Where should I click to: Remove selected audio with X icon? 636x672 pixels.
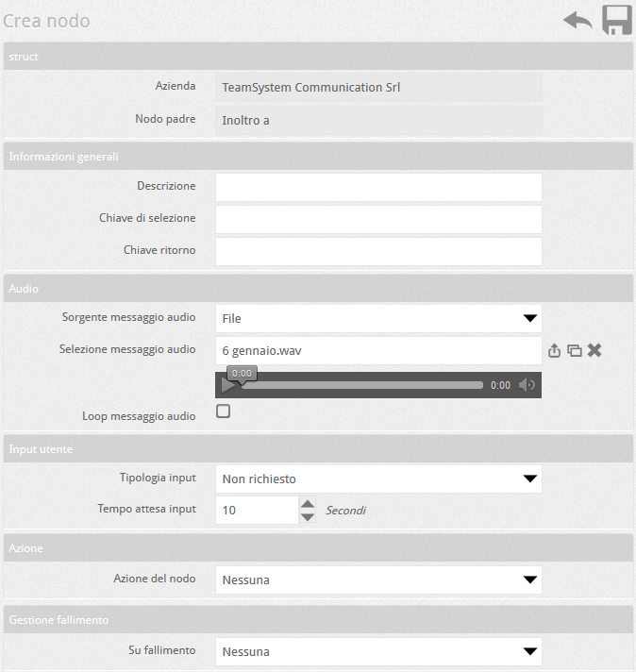point(594,350)
